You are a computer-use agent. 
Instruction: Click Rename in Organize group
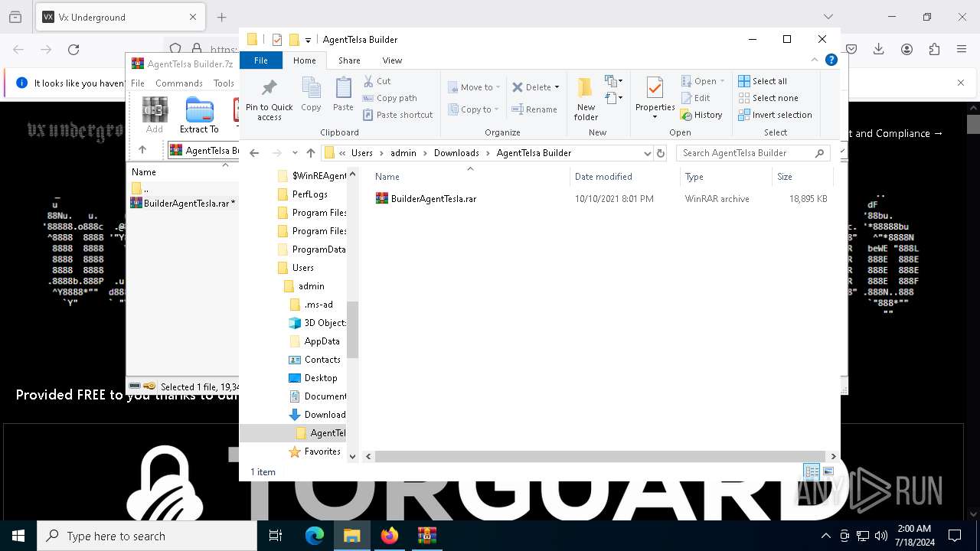pos(534,109)
